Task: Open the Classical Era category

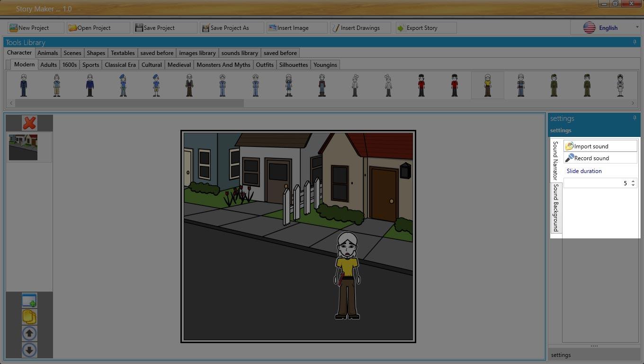Action: pyautogui.click(x=120, y=65)
